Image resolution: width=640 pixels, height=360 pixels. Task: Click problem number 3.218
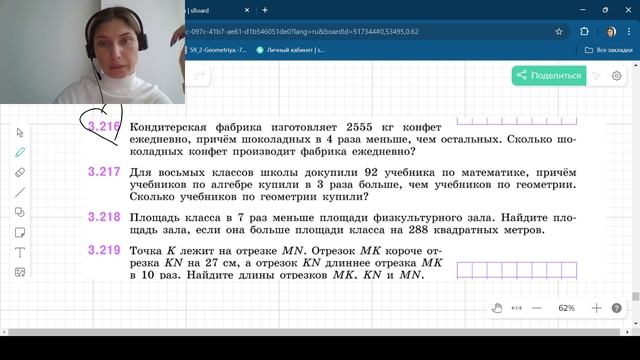(x=104, y=217)
